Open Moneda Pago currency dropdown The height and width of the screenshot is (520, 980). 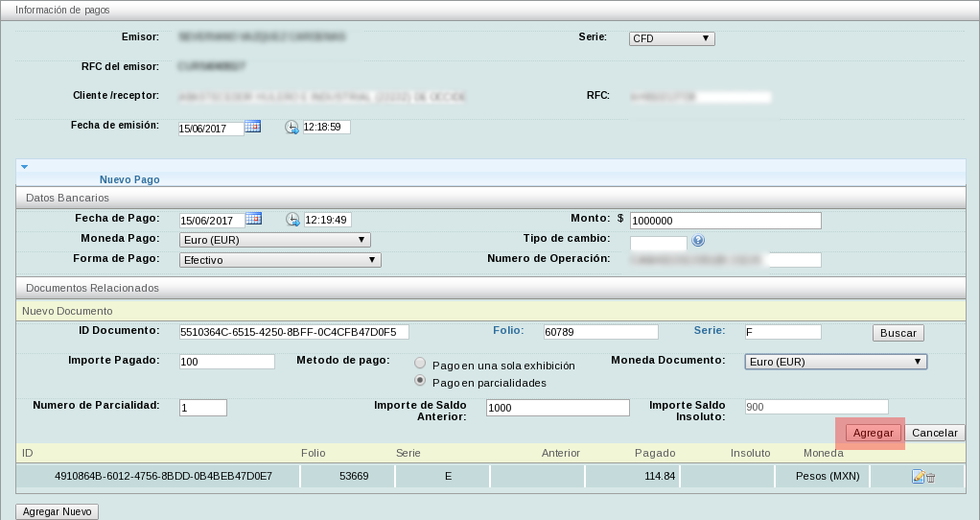pyautogui.click(x=274, y=240)
